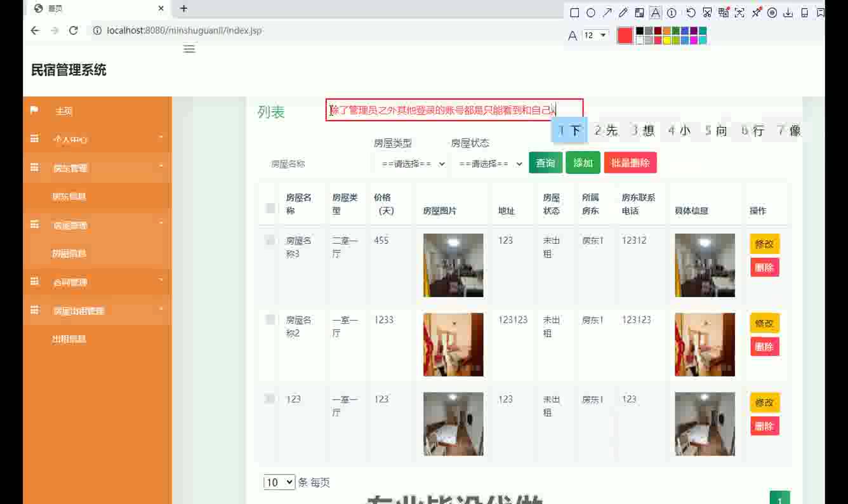Expand the 个人中心 sidebar menu
Viewport: 848px width, 504px height.
[97, 139]
